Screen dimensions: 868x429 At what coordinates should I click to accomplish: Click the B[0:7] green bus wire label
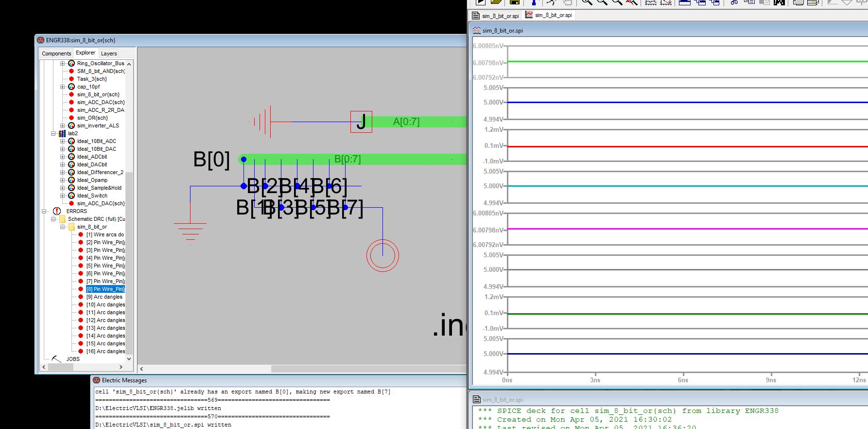click(x=347, y=159)
